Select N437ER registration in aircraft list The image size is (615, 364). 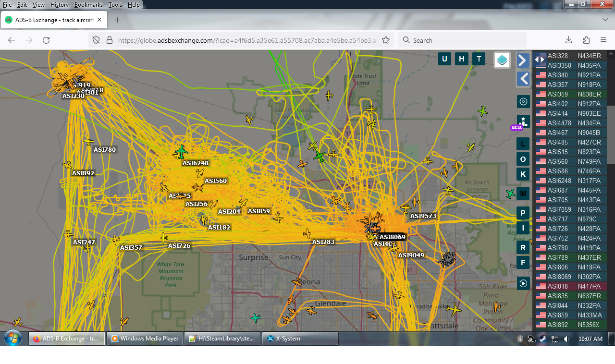point(589,257)
